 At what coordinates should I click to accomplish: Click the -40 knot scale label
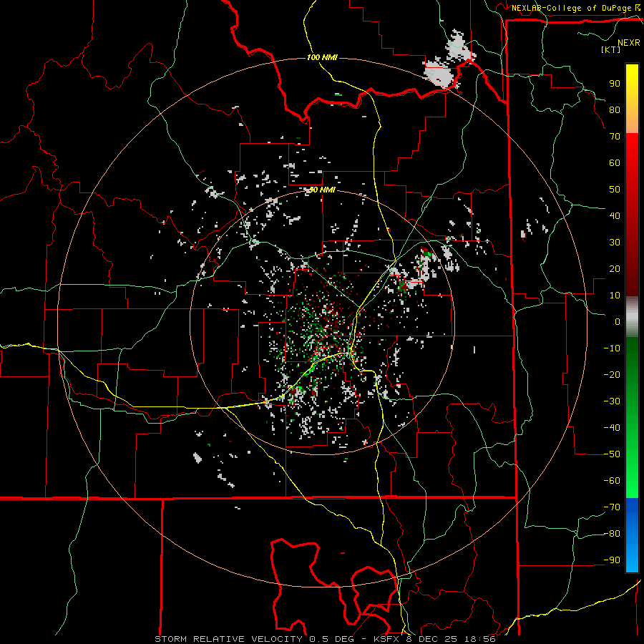(612, 428)
